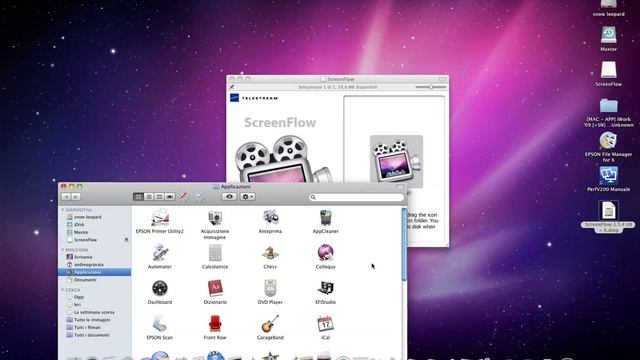Open the Automator app

pos(160,253)
